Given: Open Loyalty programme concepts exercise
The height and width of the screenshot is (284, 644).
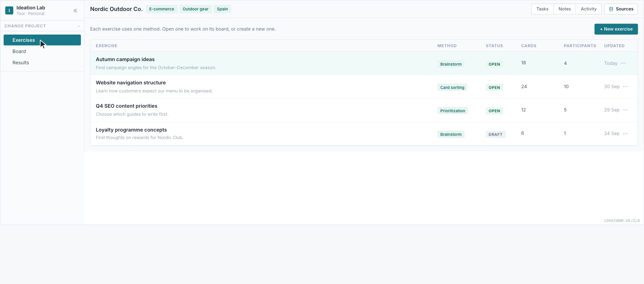Looking at the screenshot, I should [x=131, y=130].
